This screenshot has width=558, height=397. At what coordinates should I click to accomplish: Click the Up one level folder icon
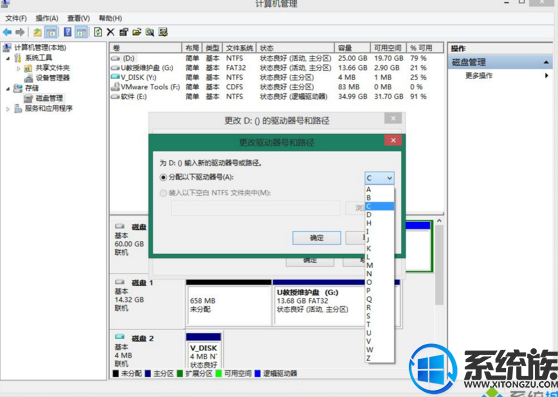point(37,32)
